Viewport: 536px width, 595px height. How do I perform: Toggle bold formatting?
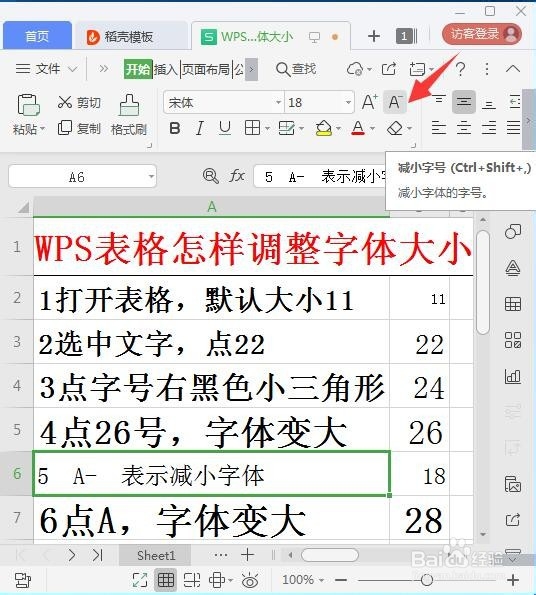[175, 128]
